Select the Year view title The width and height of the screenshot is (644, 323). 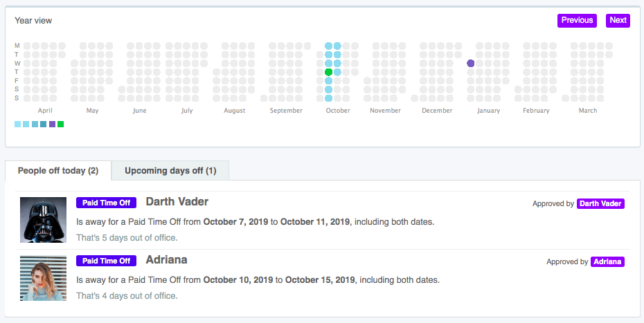(33, 21)
